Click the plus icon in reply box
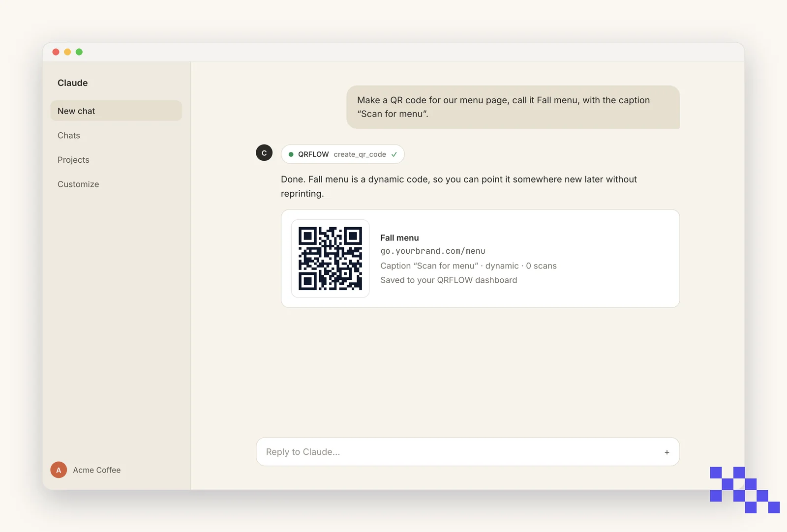 [x=666, y=452]
